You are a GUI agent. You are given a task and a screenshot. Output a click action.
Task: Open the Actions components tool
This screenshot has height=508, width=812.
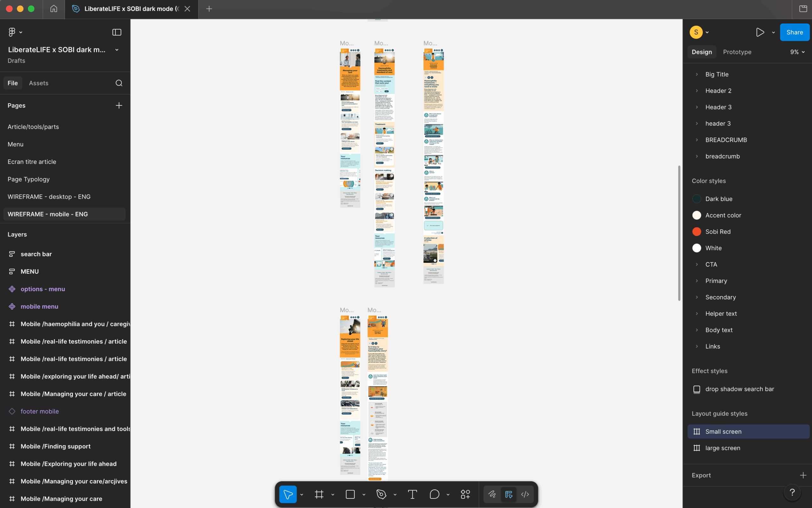pos(465,494)
